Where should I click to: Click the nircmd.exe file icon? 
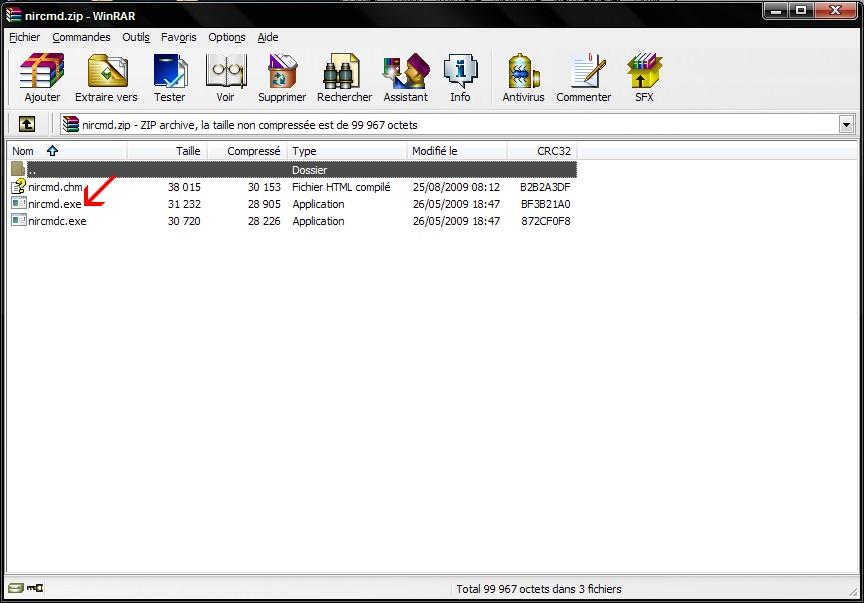click(x=19, y=203)
